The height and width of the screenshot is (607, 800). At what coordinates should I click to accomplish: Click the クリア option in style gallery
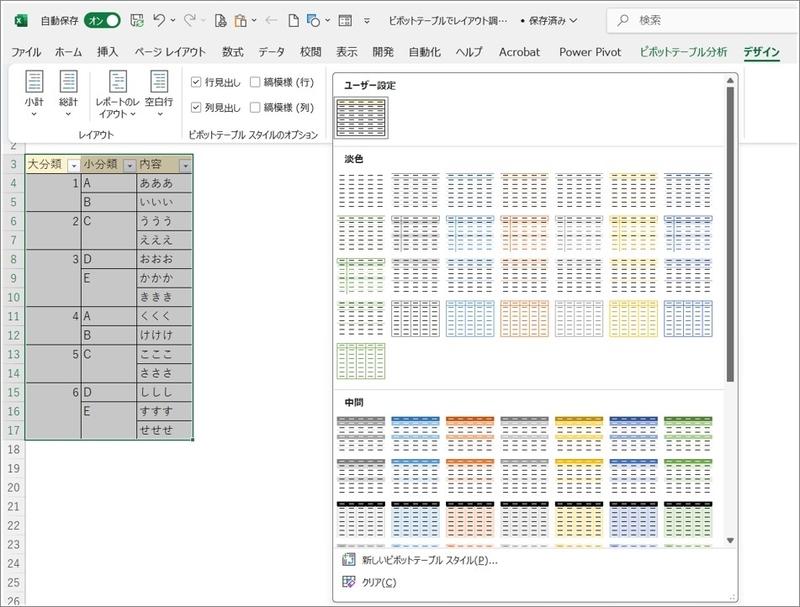pos(379,583)
